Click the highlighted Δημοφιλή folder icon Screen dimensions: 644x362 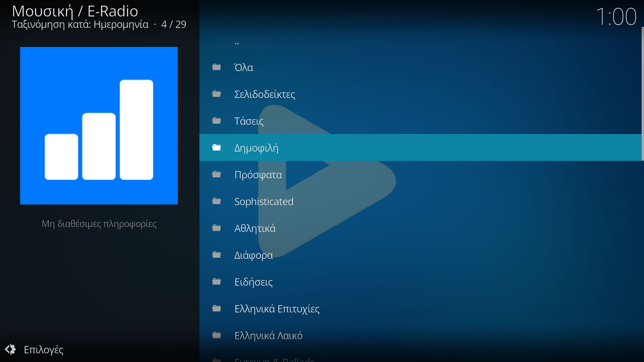click(217, 147)
